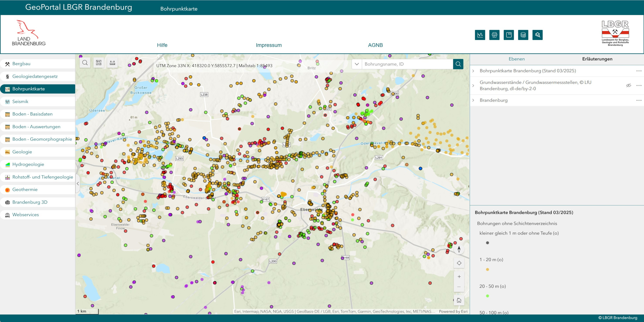Switch to the Ebenen tab
Image resolution: width=644 pixels, height=322 pixels.
(x=516, y=59)
